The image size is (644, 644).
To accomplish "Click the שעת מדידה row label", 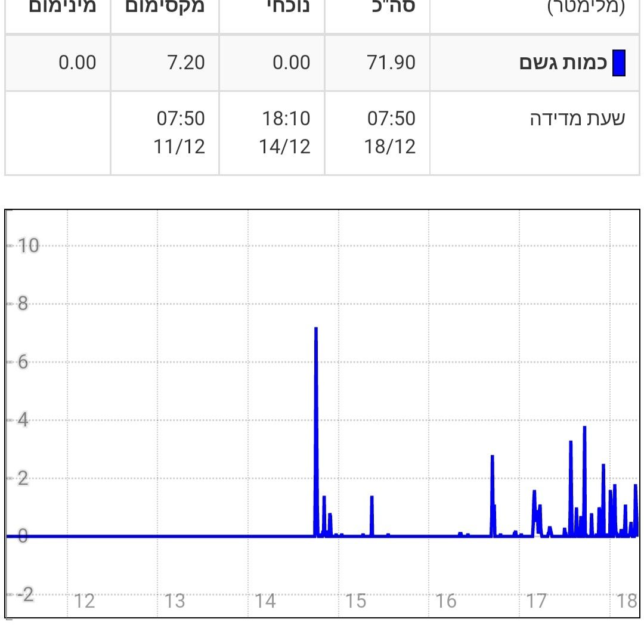I will point(577,119).
